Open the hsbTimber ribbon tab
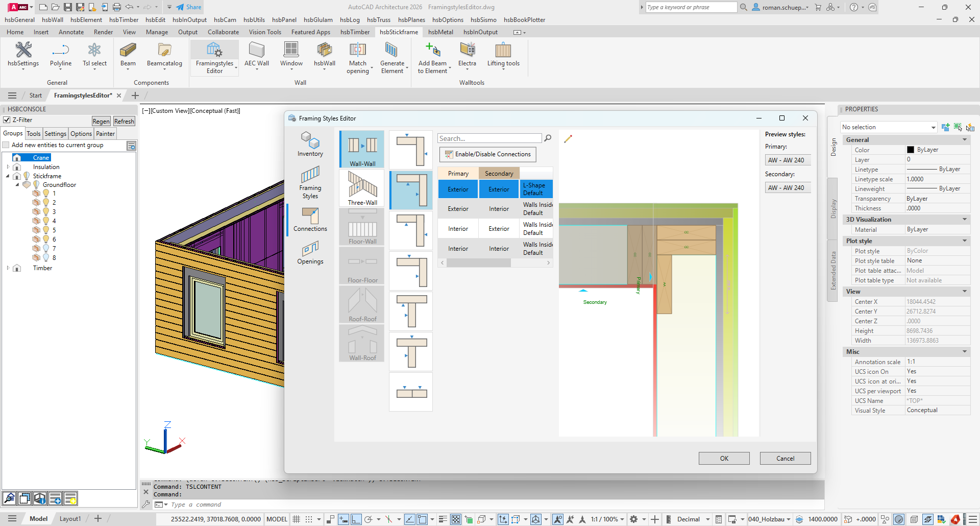The image size is (980, 526). [355, 32]
